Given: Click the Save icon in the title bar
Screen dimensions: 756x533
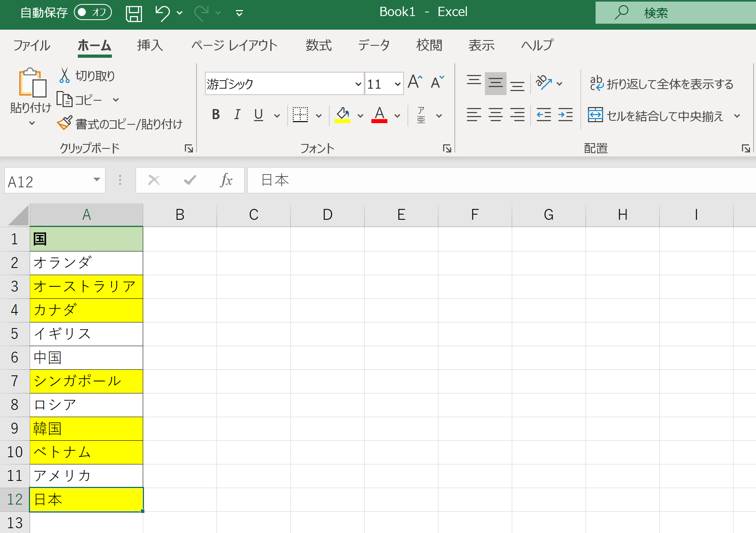Looking at the screenshot, I should pos(134,13).
